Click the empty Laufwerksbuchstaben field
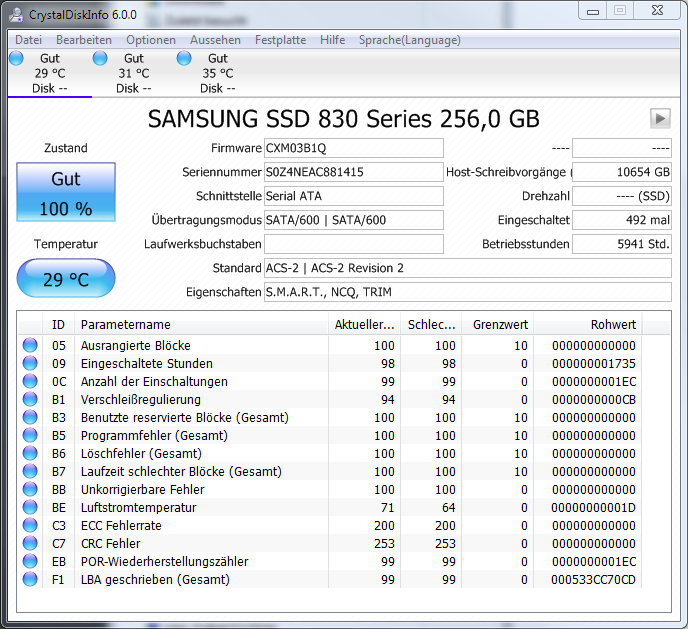This screenshot has height=629, width=688. coord(354,244)
